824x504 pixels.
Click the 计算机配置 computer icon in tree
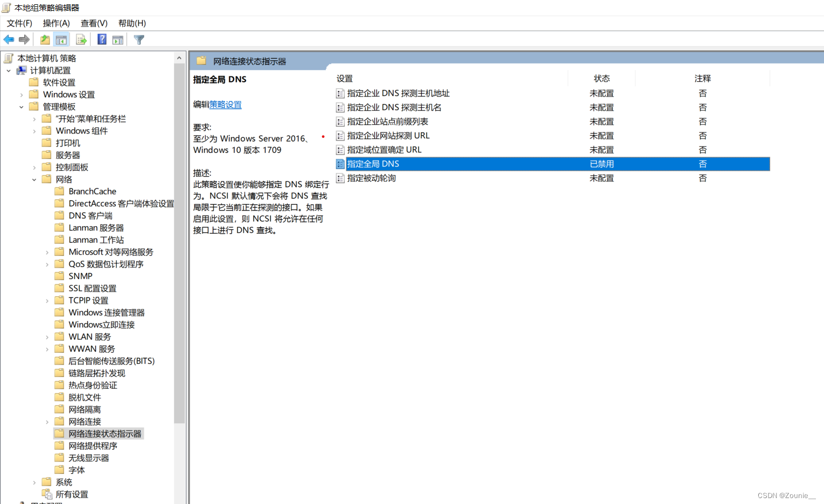point(22,71)
